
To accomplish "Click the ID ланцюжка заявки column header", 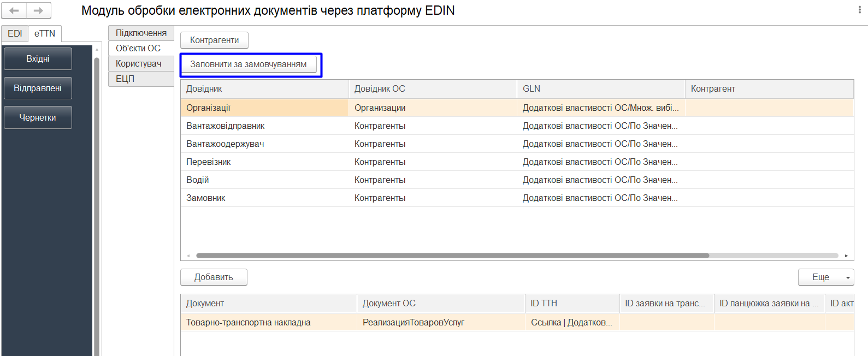I will point(769,303).
